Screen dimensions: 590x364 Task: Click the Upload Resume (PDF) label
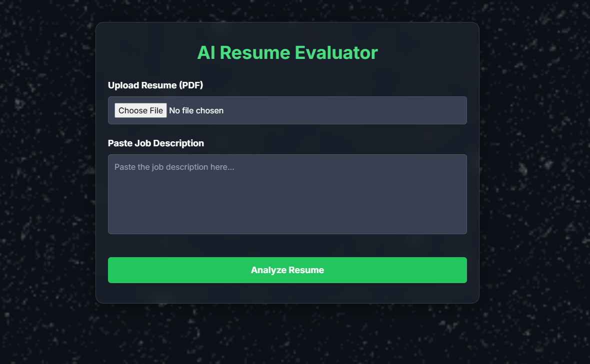point(155,85)
